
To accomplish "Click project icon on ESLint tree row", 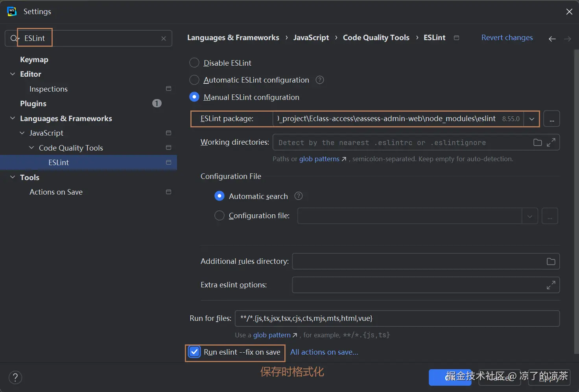I will tap(169, 162).
